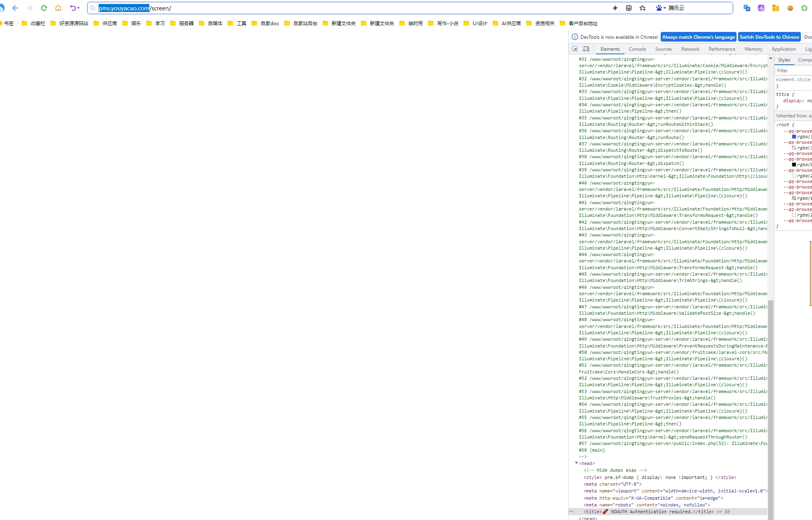This screenshot has width=812, height=520.
Task: Select the inspect element picker tool
Action: tap(575, 49)
